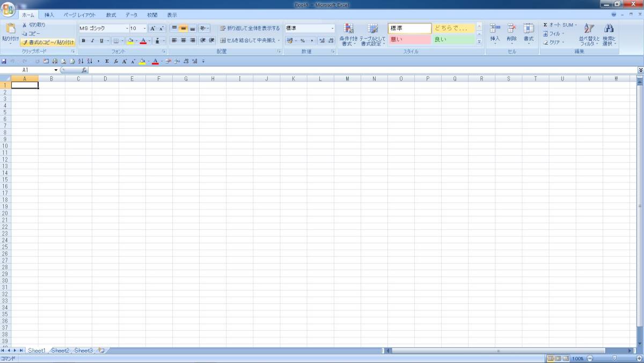Select the Sheet2 worksheet tab

(x=60, y=351)
